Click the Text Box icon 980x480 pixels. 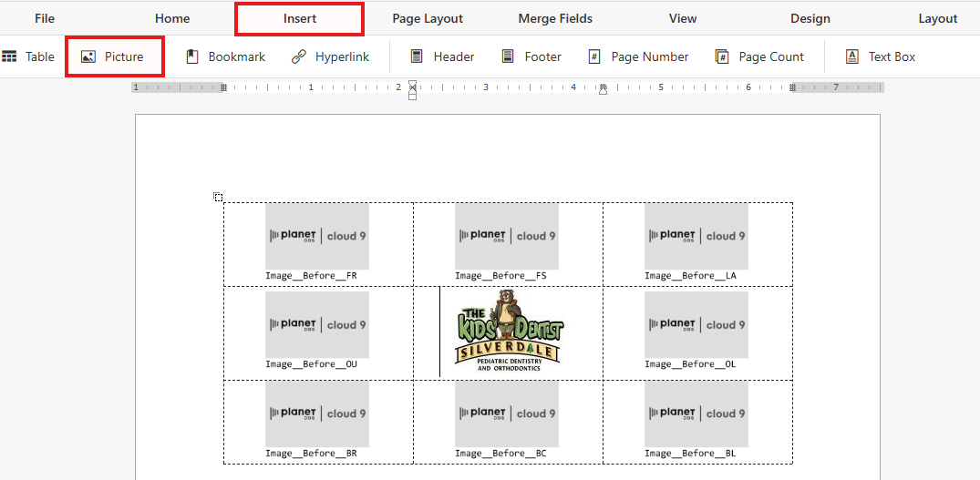851,56
